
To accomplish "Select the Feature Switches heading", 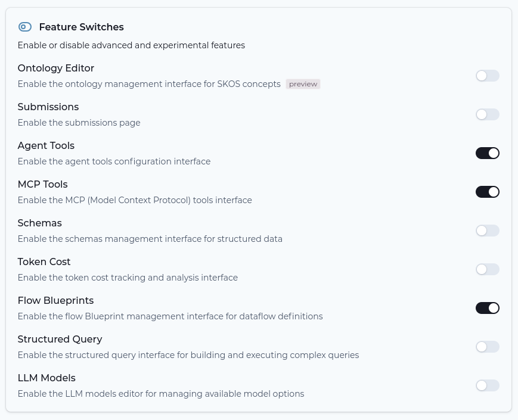I will pos(81,27).
